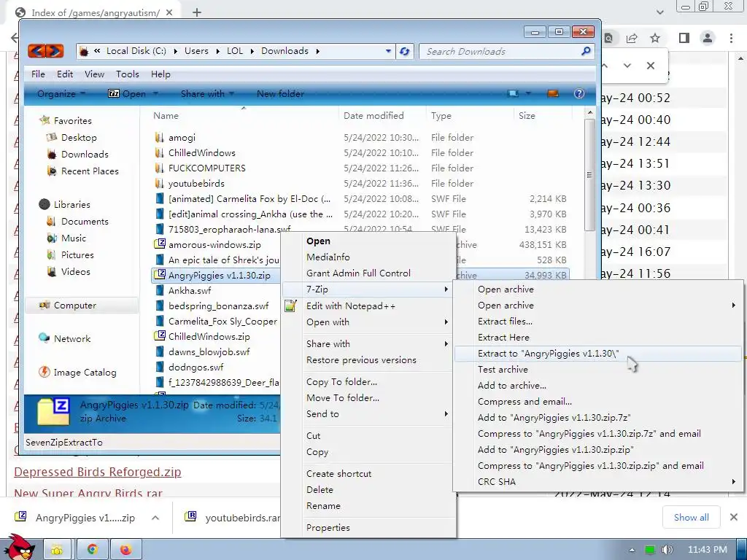The image size is (747, 560).
Task: Expand the CRC SHA submenu
Action: point(598,481)
